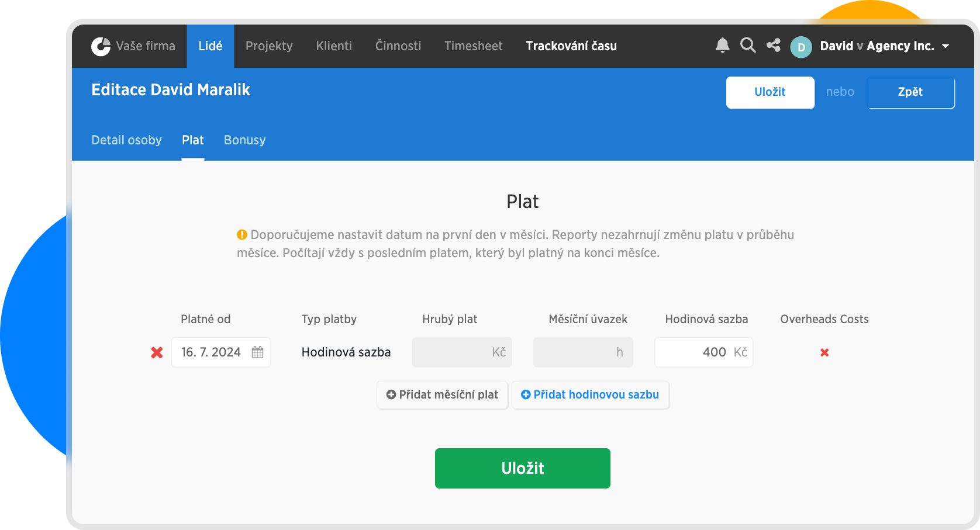Open the Lidé menu item
The height and width of the screenshot is (530, 980).
[x=211, y=46]
